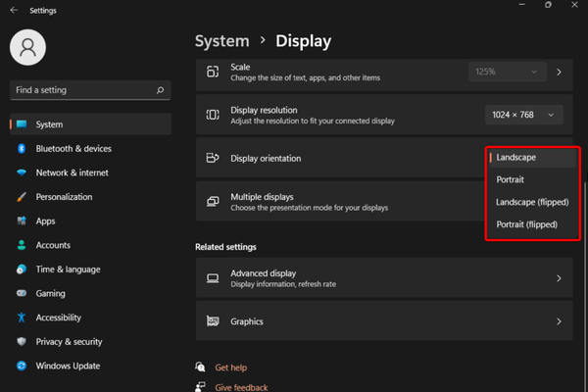Image resolution: width=588 pixels, height=392 pixels.
Task: Click the Accessibility figure icon
Action: pyautogui.click(x=22, y=318)
